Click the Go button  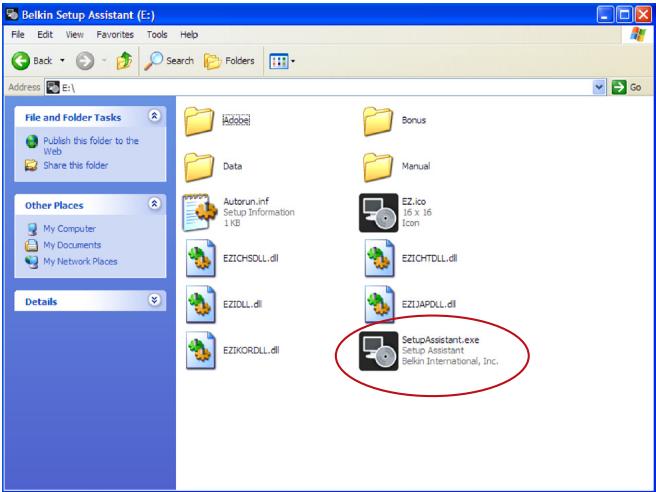point(626,87)
